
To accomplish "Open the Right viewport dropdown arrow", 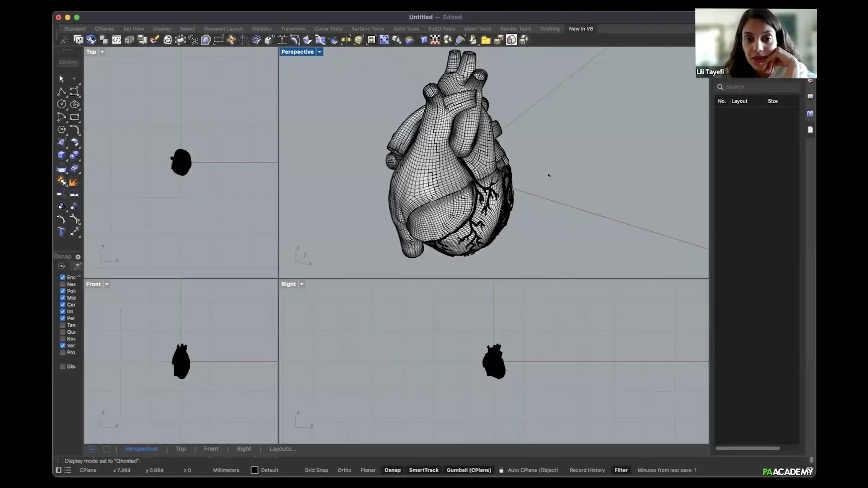I will pyautogui.click(x=302, y=284).
